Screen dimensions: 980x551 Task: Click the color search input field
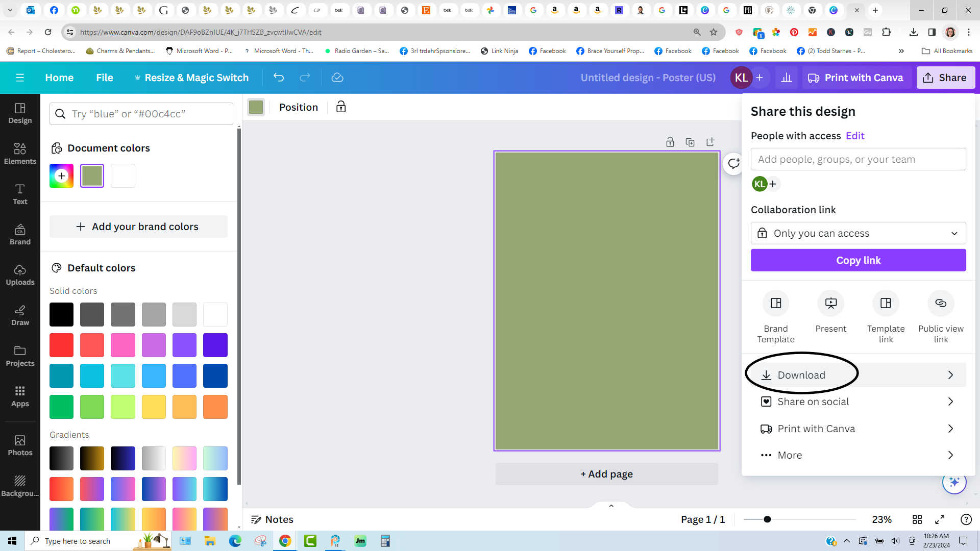(141, 114)
